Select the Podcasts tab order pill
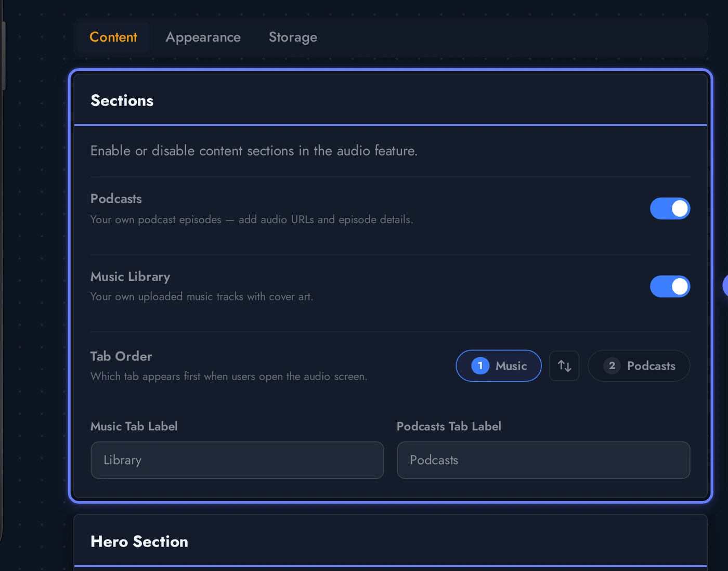This screenshot has width=728, height=571. [639, 366]
